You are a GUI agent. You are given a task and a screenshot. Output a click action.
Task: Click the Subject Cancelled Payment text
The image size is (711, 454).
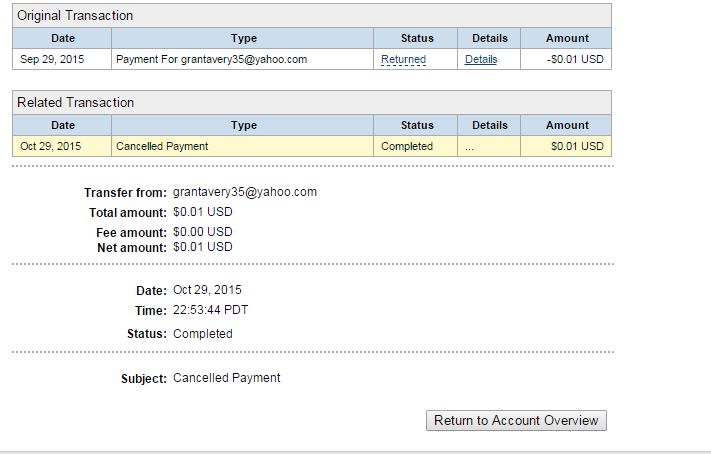pyautogui.click(x=226, y=378)
